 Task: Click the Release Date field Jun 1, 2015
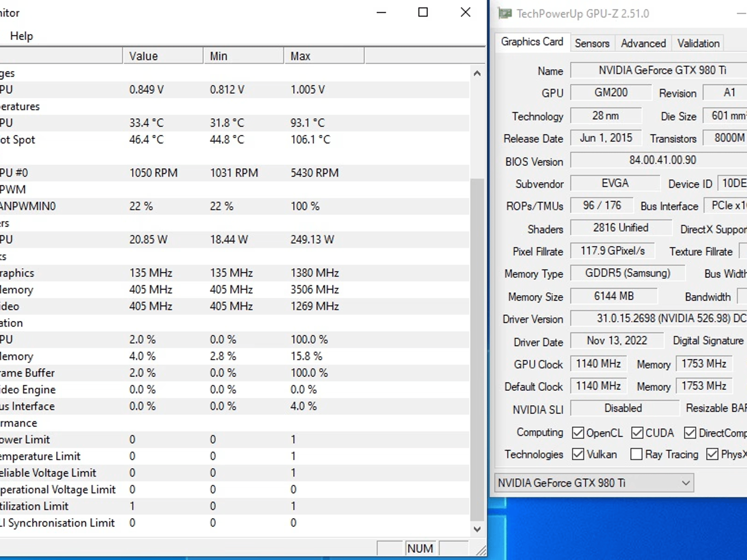pos(606,138)
